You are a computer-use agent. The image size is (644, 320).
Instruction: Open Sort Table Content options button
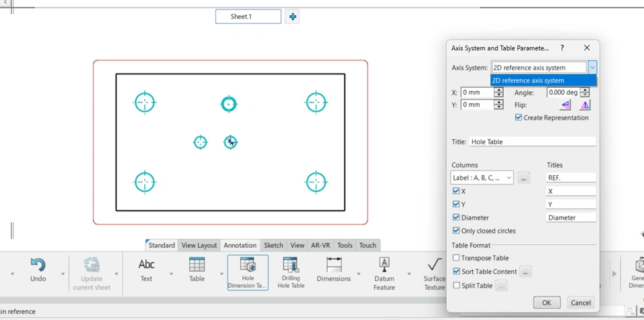(526, 272)
